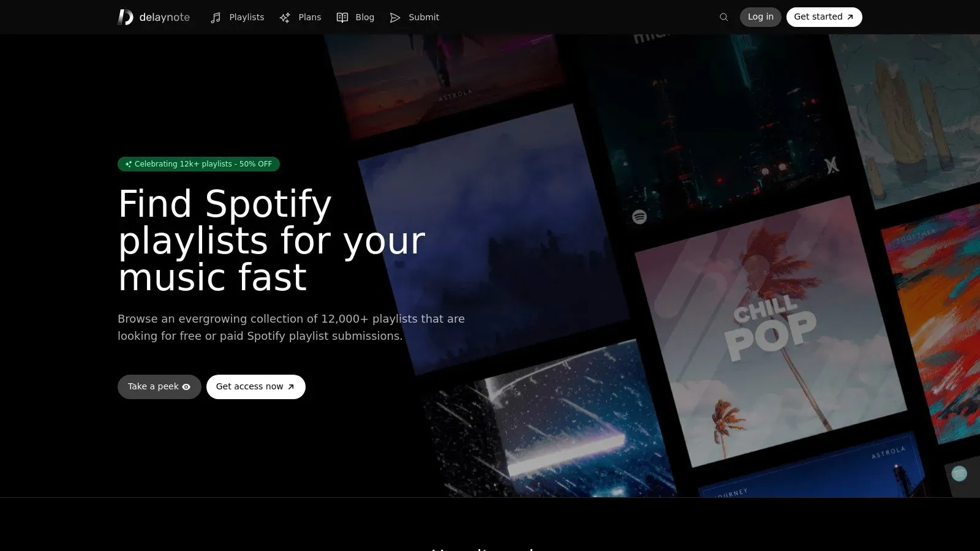Screen dimensions: 980x551
Task: Click the Get access now button
Action: 255,387
